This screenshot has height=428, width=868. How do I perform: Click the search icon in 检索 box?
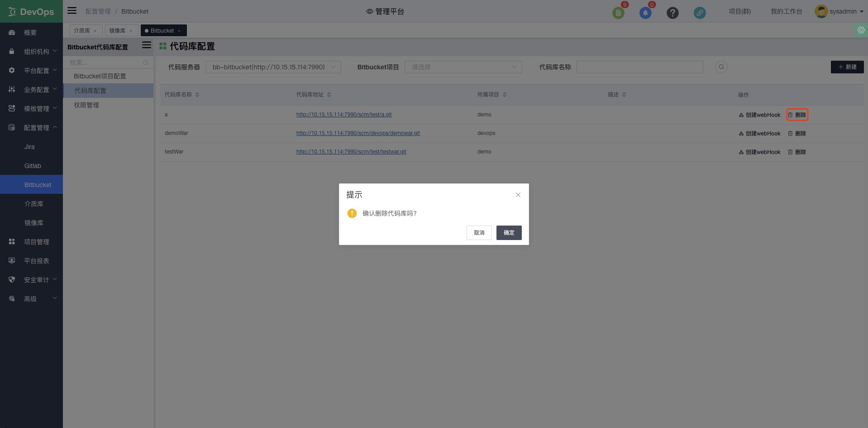145,63
